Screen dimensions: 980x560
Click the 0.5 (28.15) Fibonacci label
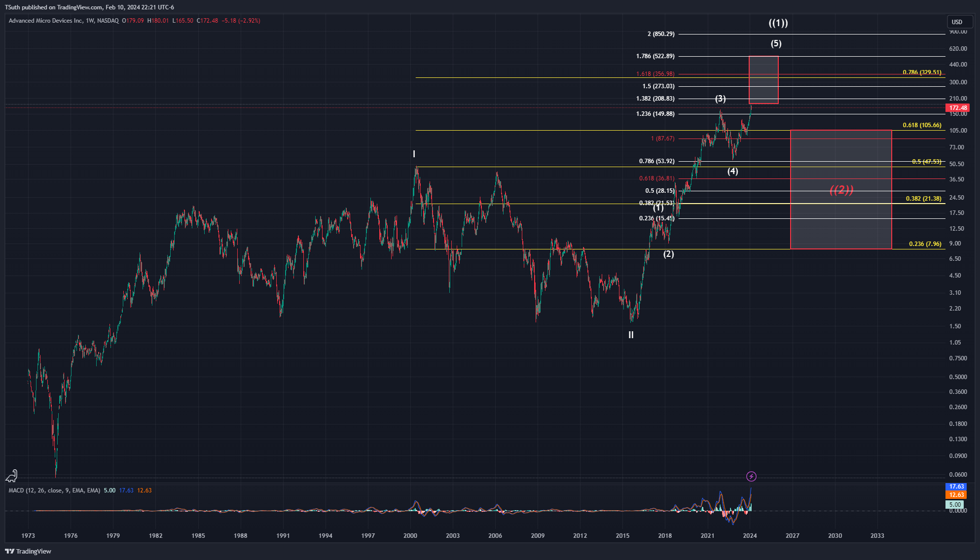[x=659, y=191]
